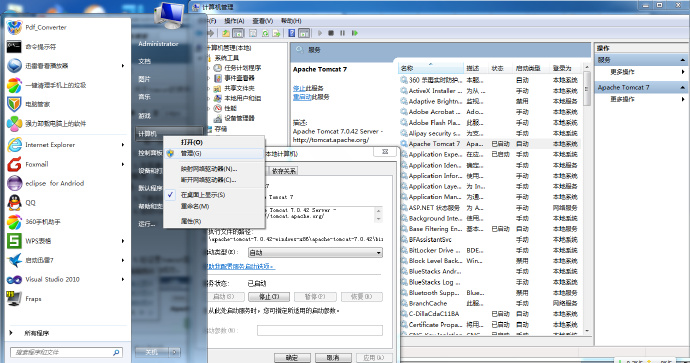Switch to the 依存关系 tab
Viewport: 690px width, 363px height.
point(283,171)
